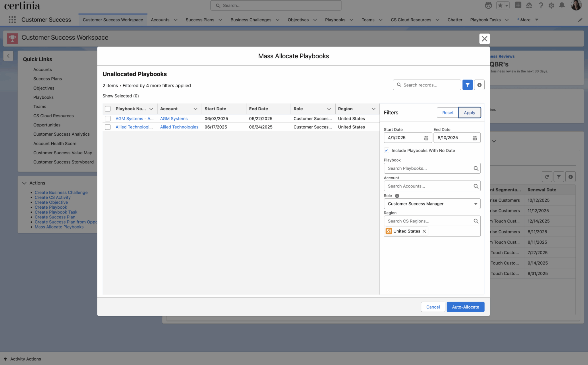Click the favorites star in the header
588x365 pixels.
(500, 5)
